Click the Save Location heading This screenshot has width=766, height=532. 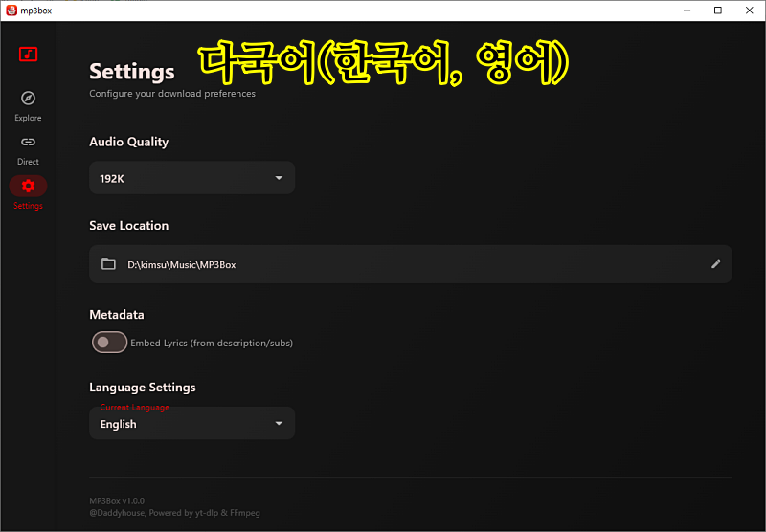(x=129, y=226)
